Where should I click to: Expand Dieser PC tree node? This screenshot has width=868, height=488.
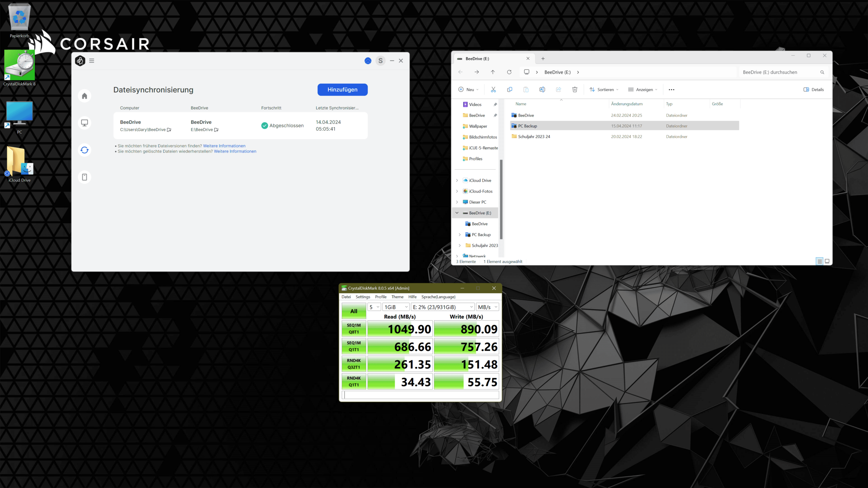click(457, 202)
